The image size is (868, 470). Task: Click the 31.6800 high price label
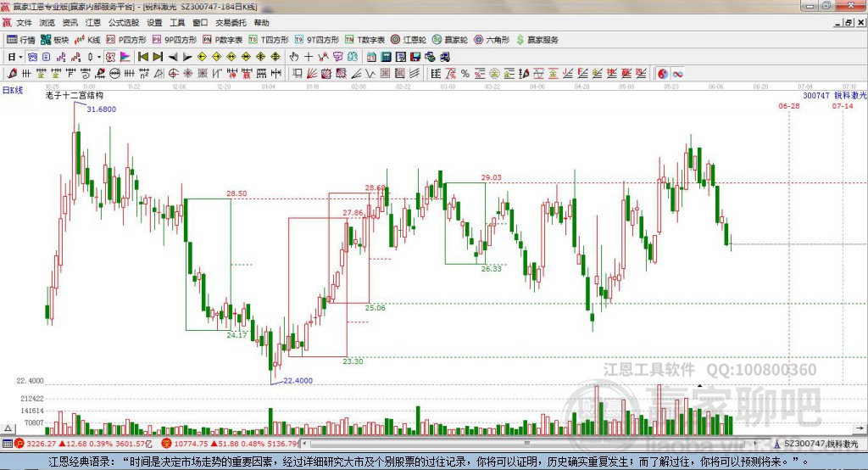[102, 109]
